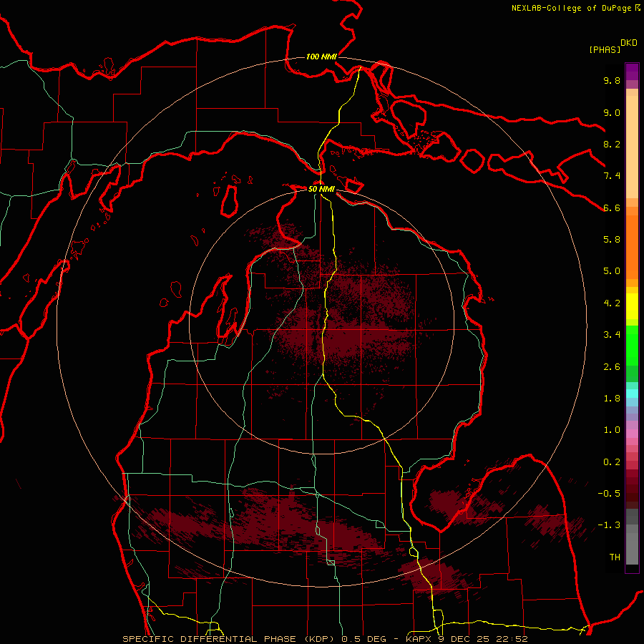
Task: Click the 5.8 legend value
Action: click(x=612, y=240)
